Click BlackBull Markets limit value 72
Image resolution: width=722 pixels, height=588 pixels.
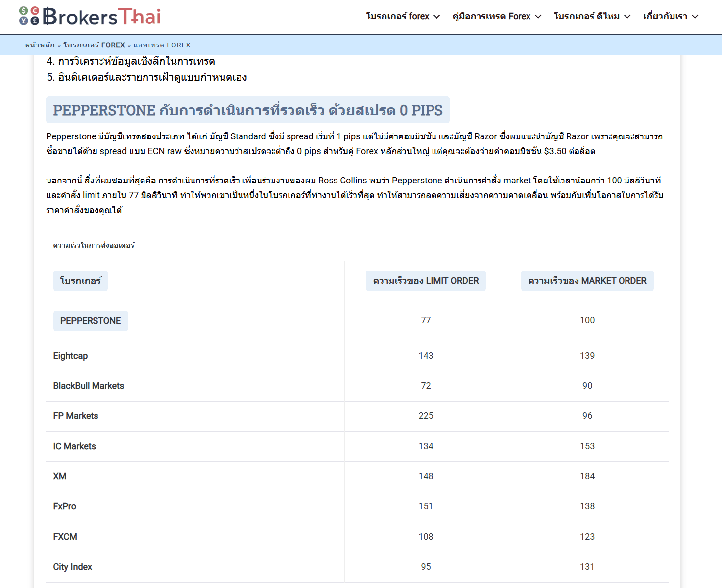tap(426, 386)
